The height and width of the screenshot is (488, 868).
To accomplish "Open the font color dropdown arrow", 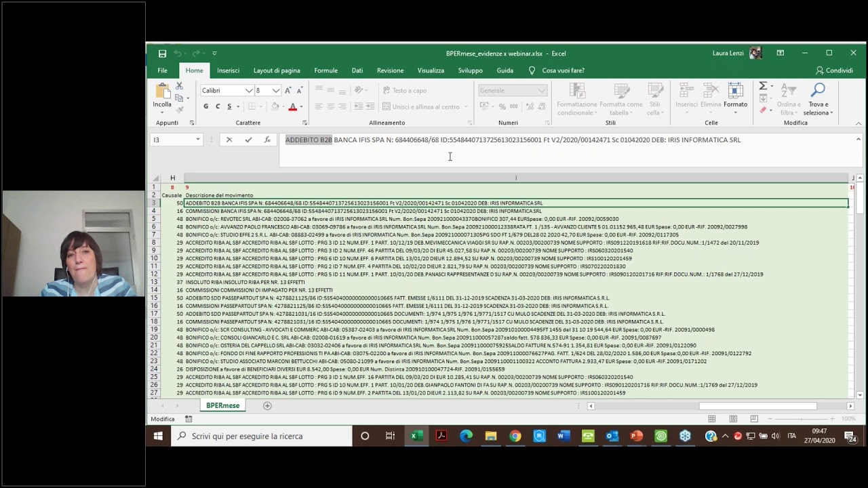I will point(301,106).
